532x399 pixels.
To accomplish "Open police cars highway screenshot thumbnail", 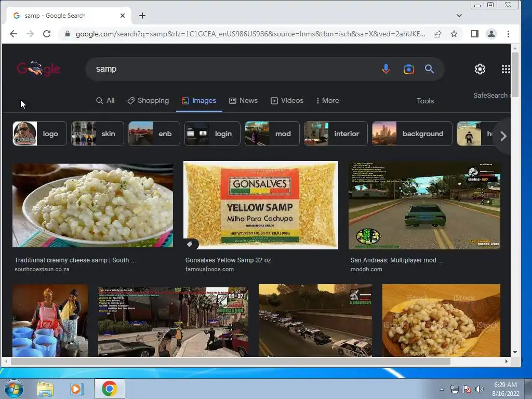I will 315,320.
